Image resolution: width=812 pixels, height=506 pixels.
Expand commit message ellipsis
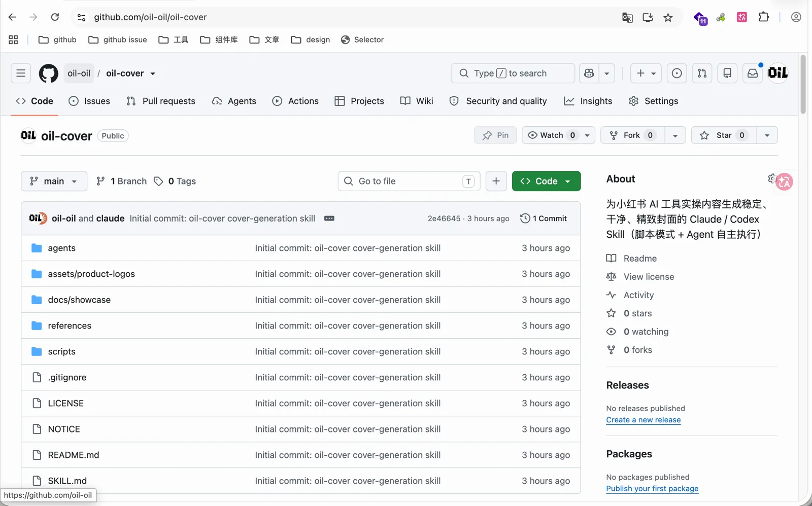(x=329, y=219)
